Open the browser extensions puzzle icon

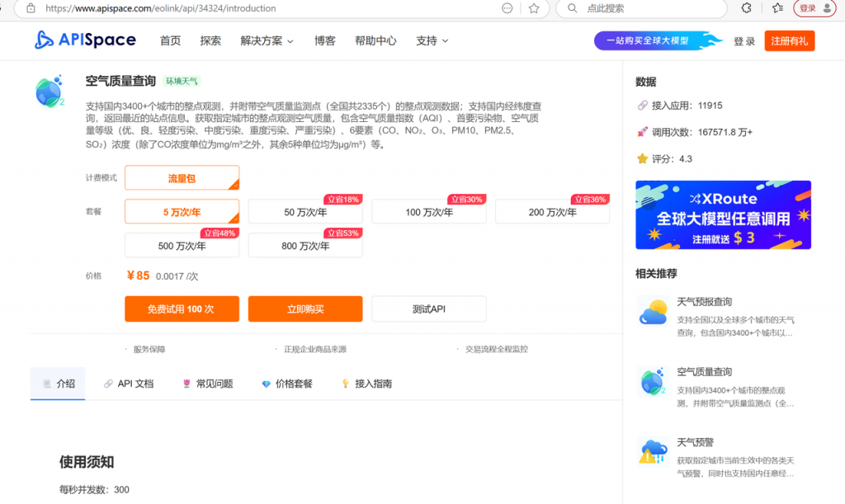coord(746,8)
